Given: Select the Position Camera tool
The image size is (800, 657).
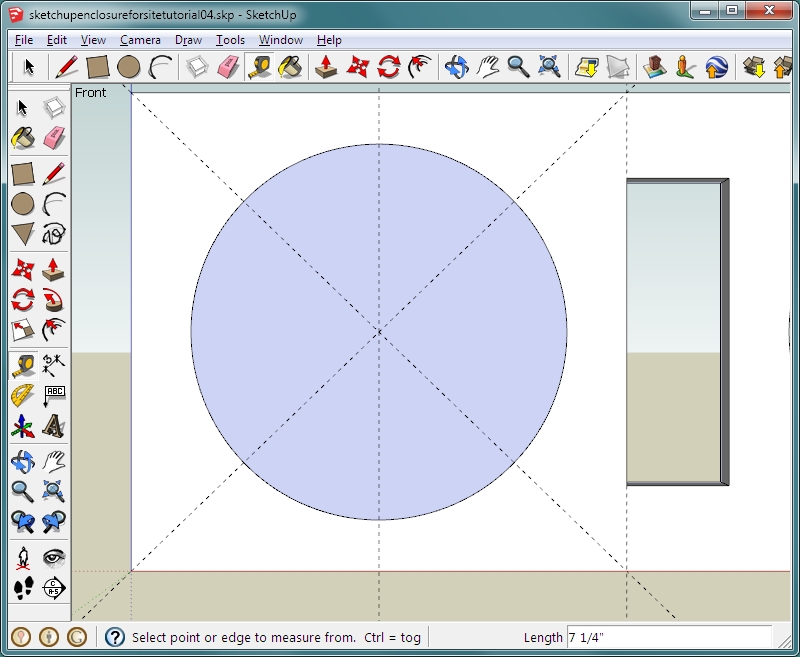Looking at the screenshot, I should click(23, 558).
